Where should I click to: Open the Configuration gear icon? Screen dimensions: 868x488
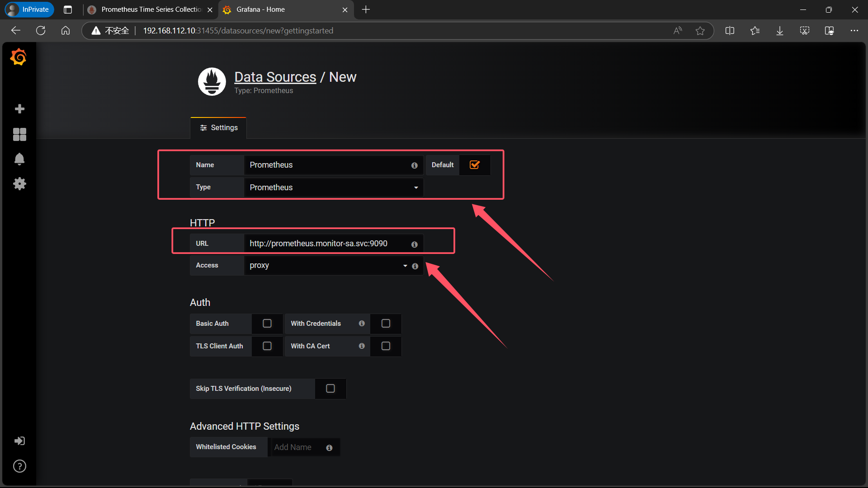pos(19,183)
